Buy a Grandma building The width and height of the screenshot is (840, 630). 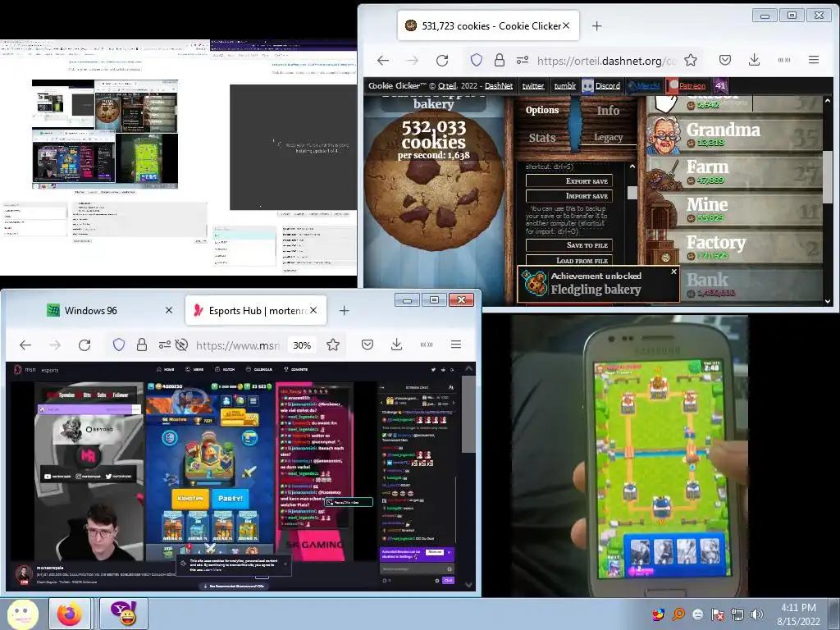pos(734,134)
